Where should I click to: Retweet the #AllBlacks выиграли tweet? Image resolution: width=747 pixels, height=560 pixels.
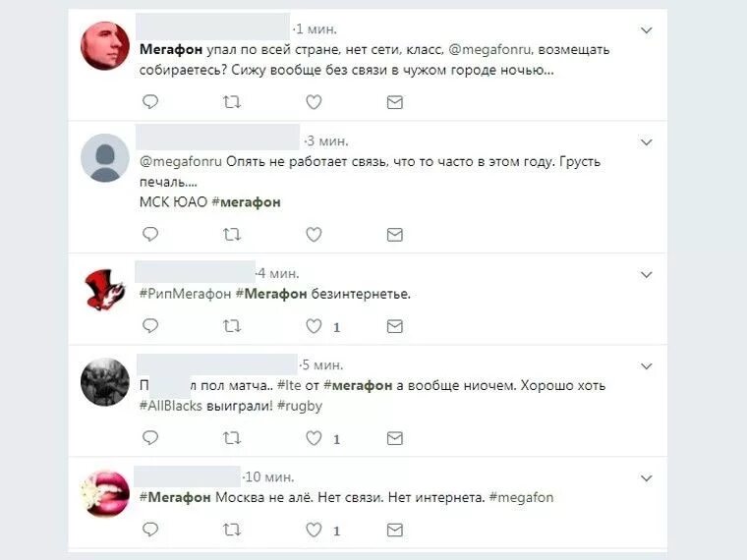tap(232, 437)
